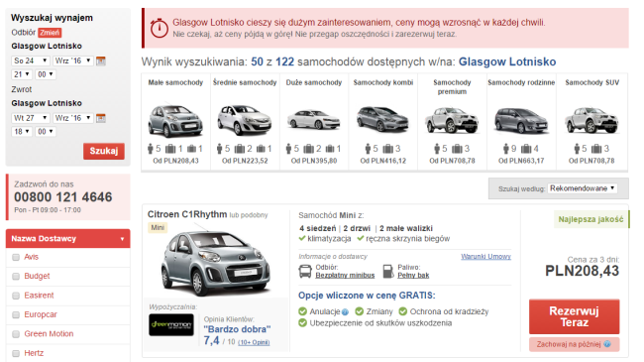Tick the Hertz supplier checkbox
This screenshot has height=362, width=644.
pos(16,353)
